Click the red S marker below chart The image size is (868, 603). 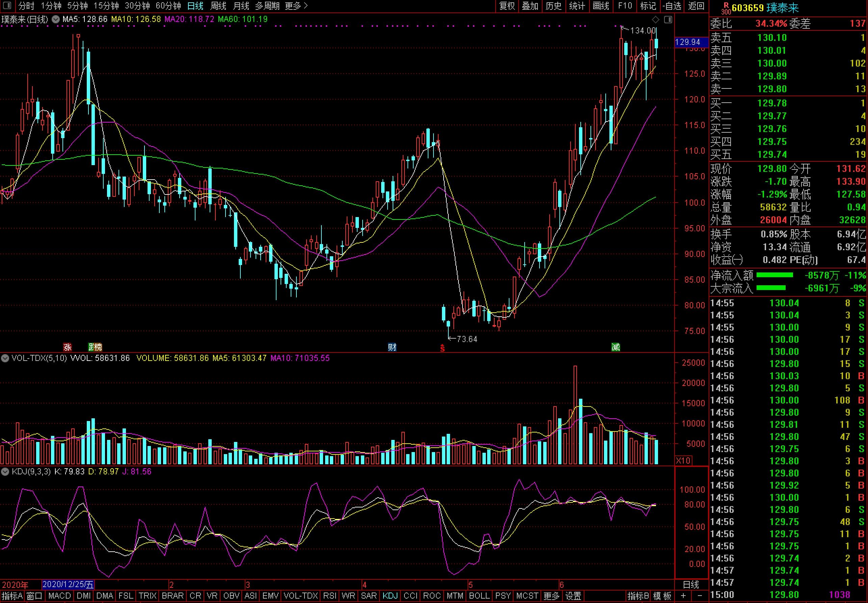click(x=442, y=348)
